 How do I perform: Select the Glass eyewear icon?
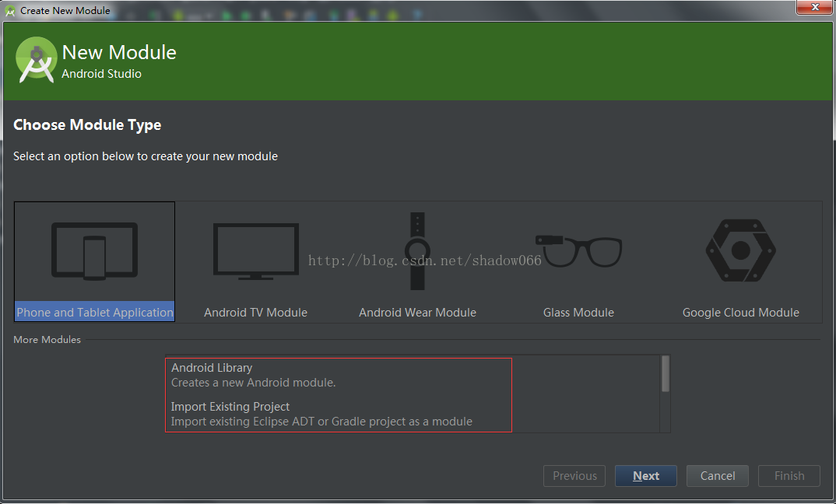pyautogui.click(x=578, y=251)
